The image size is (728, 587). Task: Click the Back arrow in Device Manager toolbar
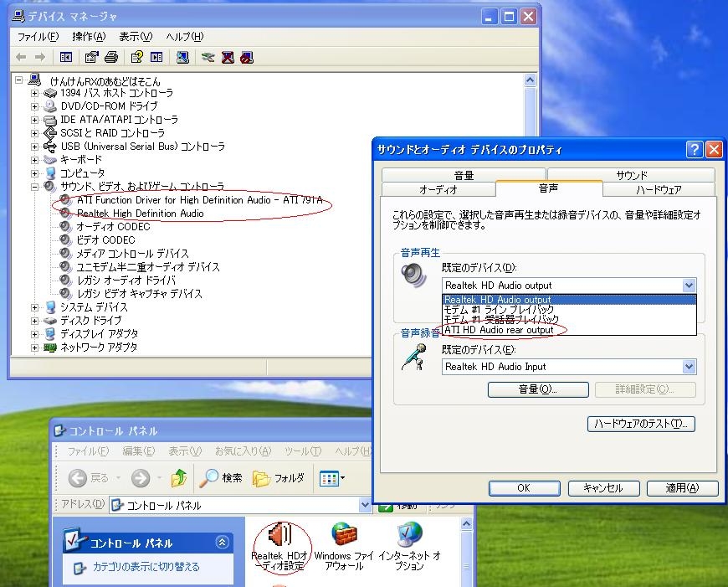[21, 57]
